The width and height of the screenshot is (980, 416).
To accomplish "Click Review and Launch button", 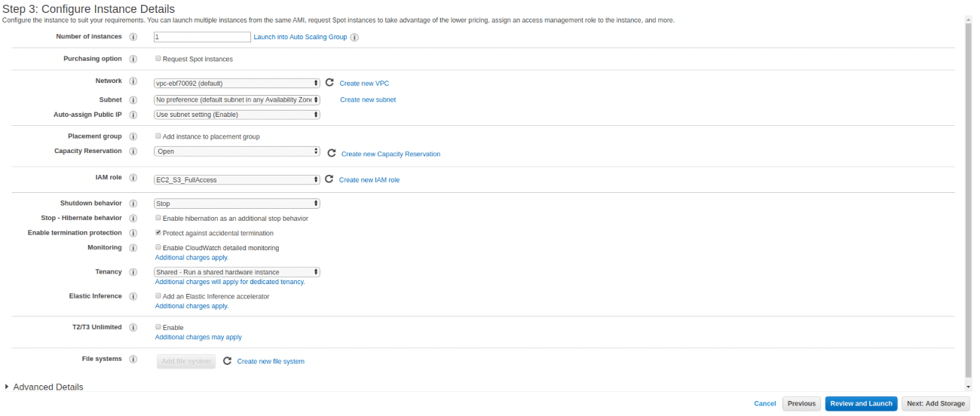I will click(x=861, y=404).
